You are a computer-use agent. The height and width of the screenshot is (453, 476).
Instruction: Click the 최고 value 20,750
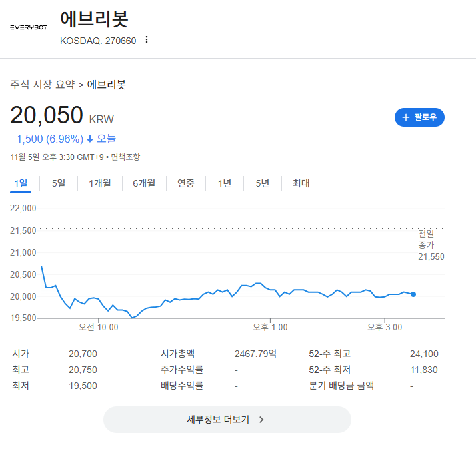click(83, 370)
